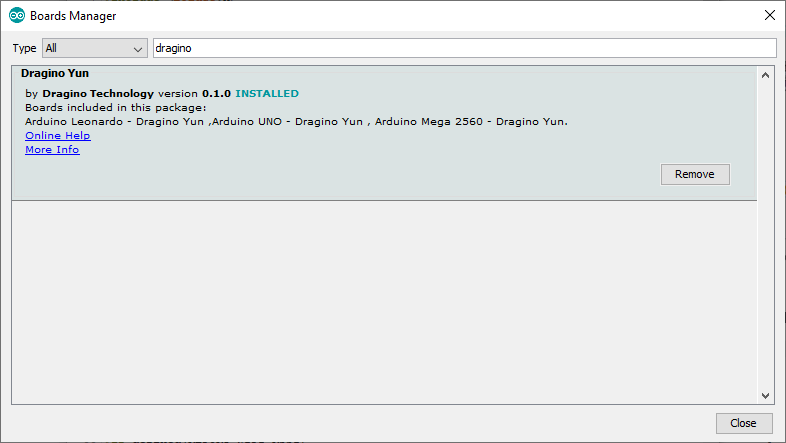Click the Arduino logo icon in title bar
This screenshot has width=786, height=443.
17,16
